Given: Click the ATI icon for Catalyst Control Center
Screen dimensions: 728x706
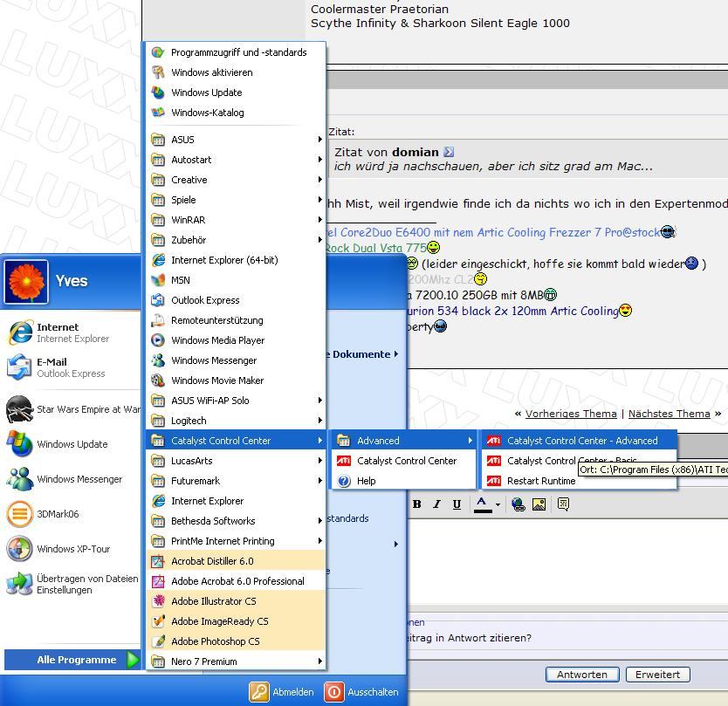Looking at the screenshot, I should coord(344,461).
